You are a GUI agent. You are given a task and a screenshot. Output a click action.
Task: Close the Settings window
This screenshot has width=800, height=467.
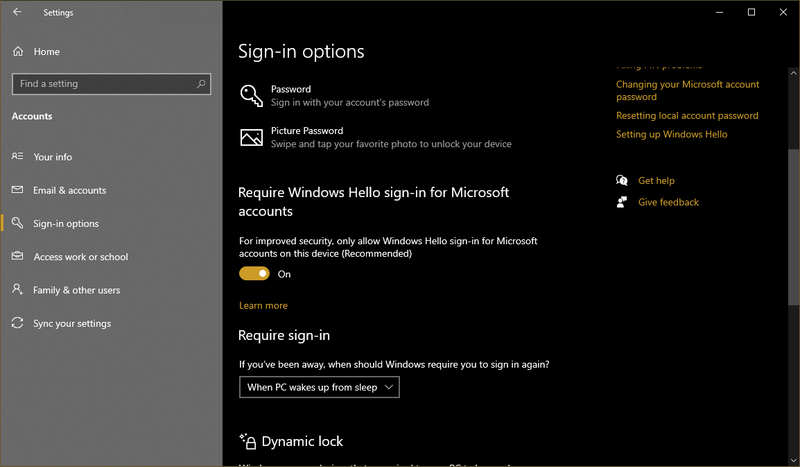783,12
